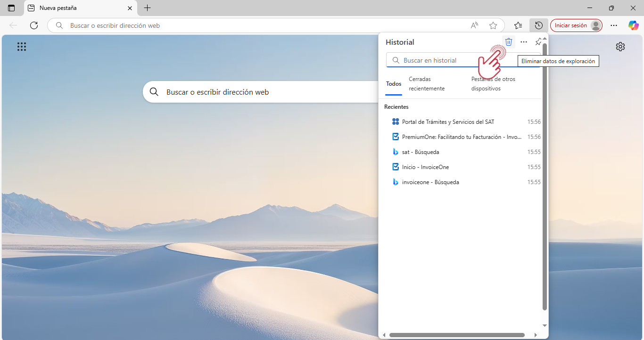Select the Todos history tab
This screenshot has height=340, width=644.
pos(394,84)
